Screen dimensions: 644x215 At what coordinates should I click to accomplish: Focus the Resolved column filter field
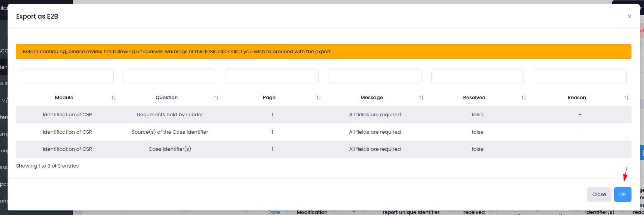coord(478,76)
